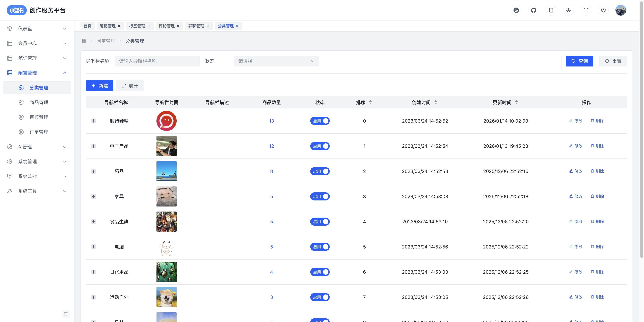
Task: Click the document icon in header
Action: (x=551, y=10)
